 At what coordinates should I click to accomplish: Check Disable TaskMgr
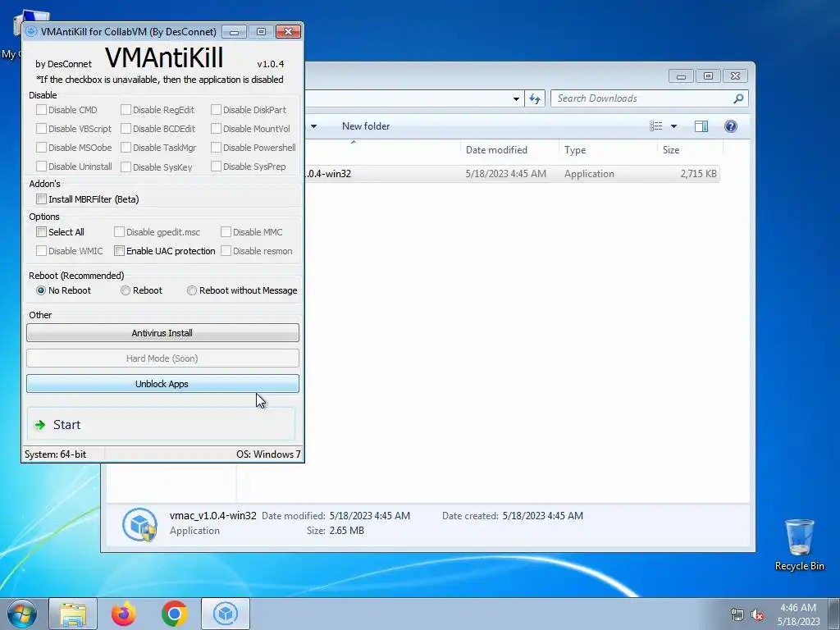pyautogui.click(x=126, y=148)
